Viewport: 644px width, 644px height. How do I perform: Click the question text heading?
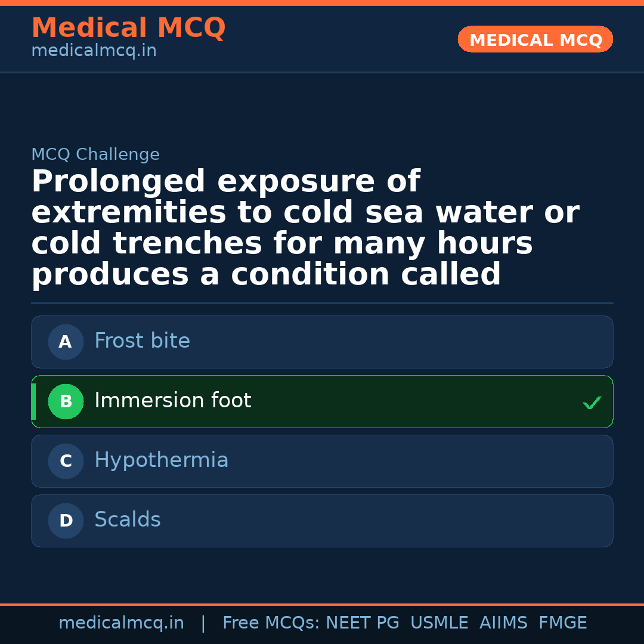[304, 228]
